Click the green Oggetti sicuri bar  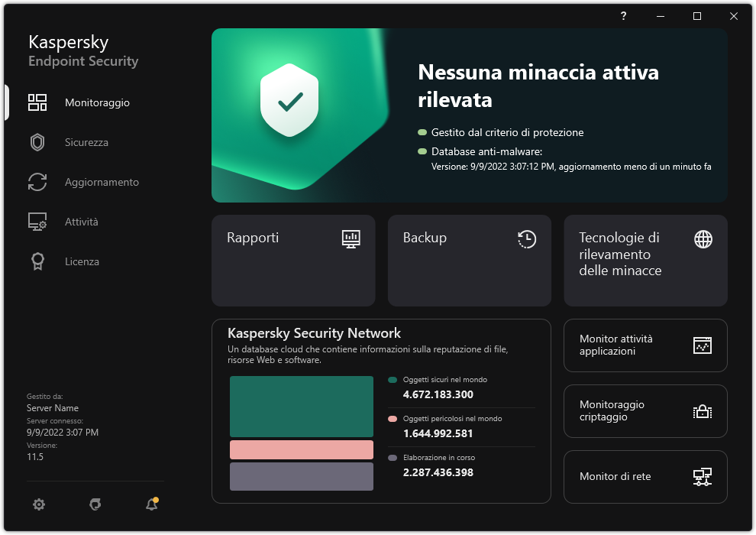301,406
